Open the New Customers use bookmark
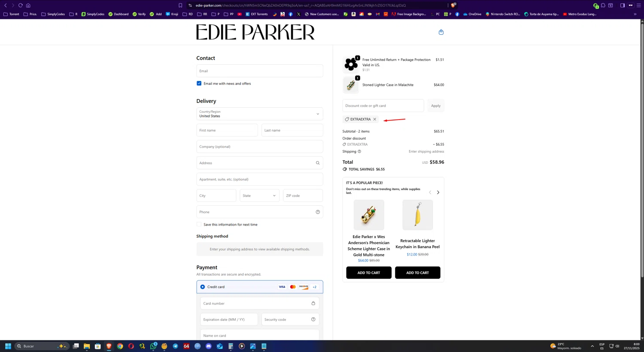This screenshot has height=352, width=644. [322, 14]
